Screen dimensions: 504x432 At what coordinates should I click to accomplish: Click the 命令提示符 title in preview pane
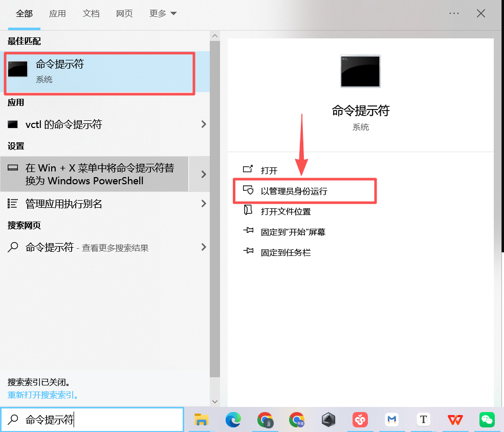coord(361,111)
